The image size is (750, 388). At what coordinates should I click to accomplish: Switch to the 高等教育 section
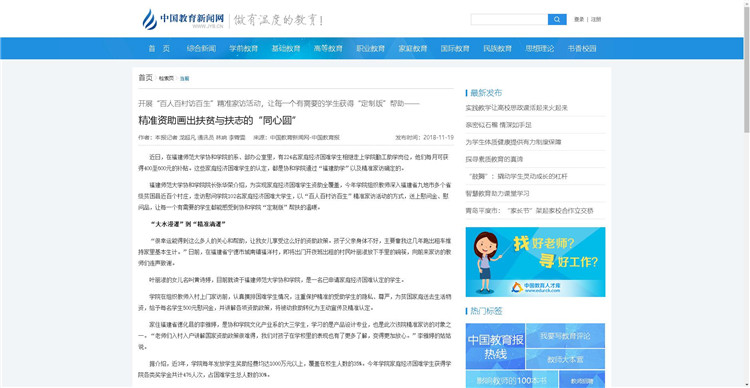(328, 48)
